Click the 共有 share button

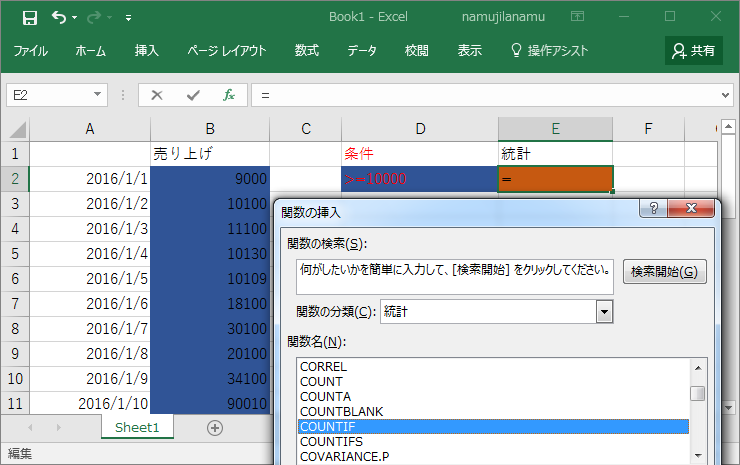(x=694, y=51)
